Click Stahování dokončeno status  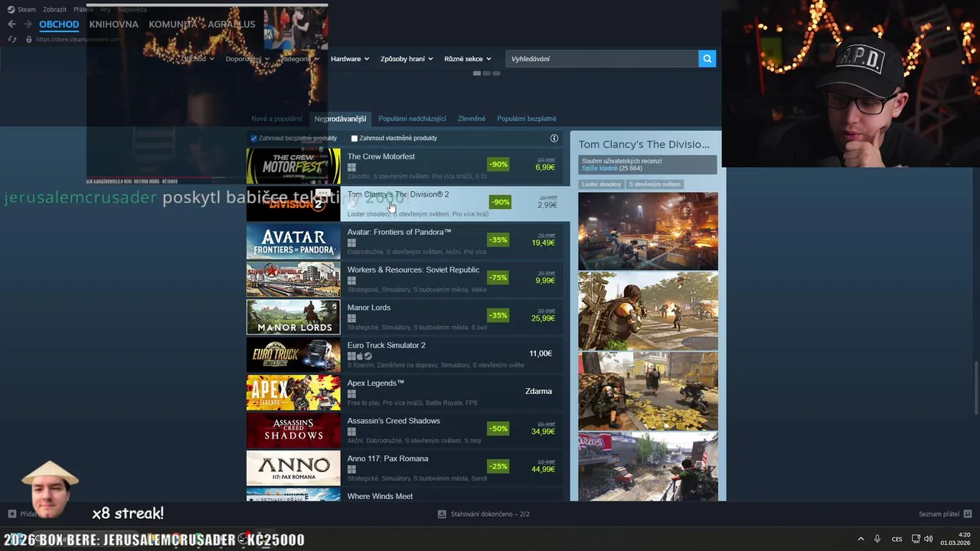[490, 514]
